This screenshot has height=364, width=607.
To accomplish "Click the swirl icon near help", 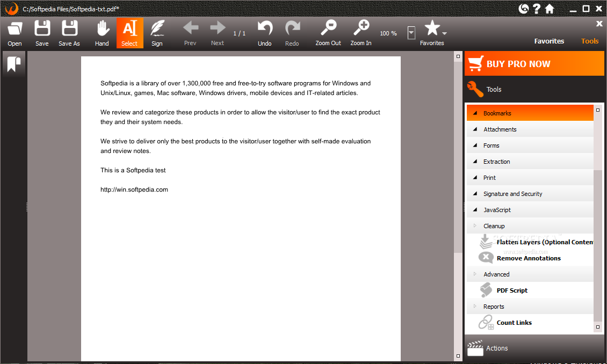I will (x=523, y=9).
